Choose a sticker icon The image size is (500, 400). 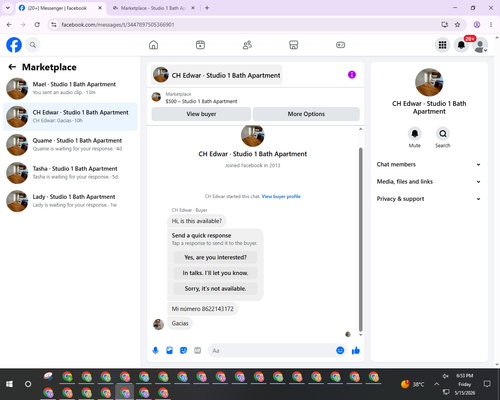click(x=183, y=350)
